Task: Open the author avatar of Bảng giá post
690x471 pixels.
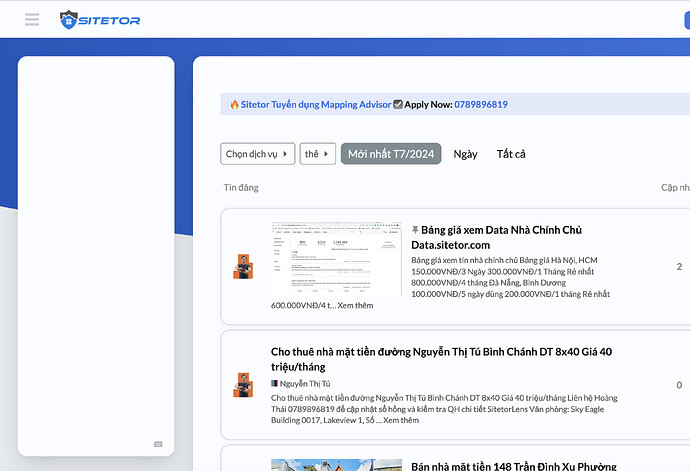Action: tap(243, 266)
